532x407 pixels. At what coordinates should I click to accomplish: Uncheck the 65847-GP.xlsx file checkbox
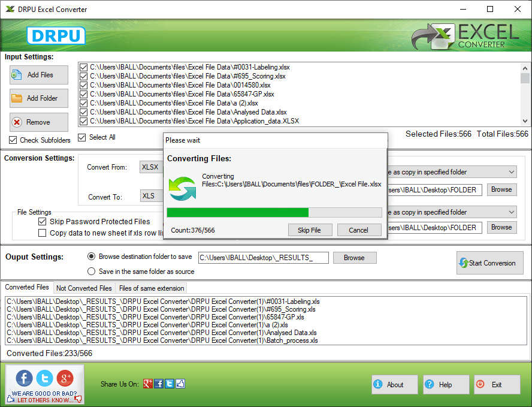click(83, 94)
